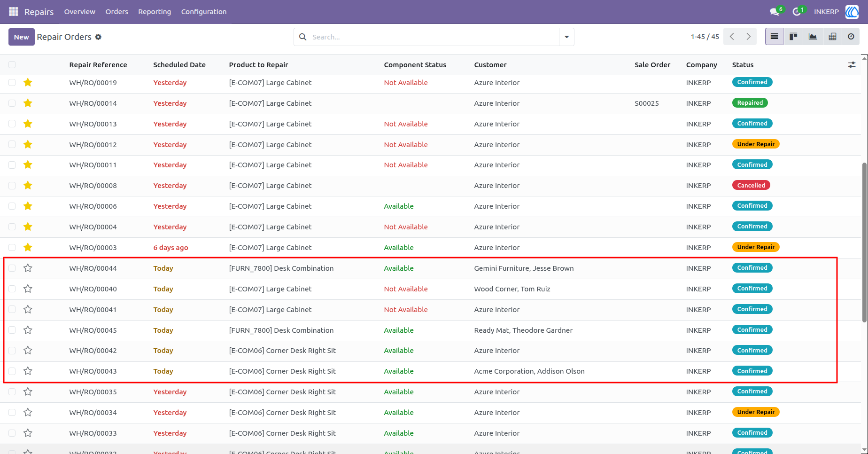Select checkbox for WH/RO/00034

coord(12,413)
